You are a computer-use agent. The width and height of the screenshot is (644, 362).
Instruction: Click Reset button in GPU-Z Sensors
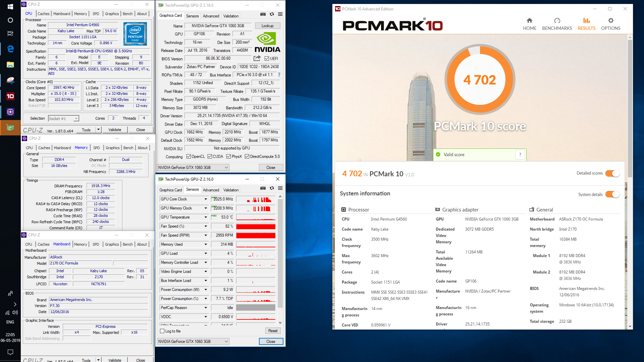[273, 331]
